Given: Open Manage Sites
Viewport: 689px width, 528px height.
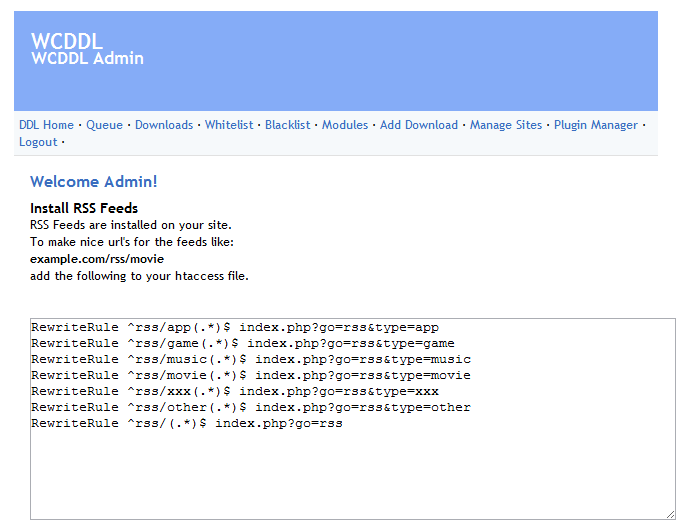Looking at the screenshot, I should tap(506, 125).
